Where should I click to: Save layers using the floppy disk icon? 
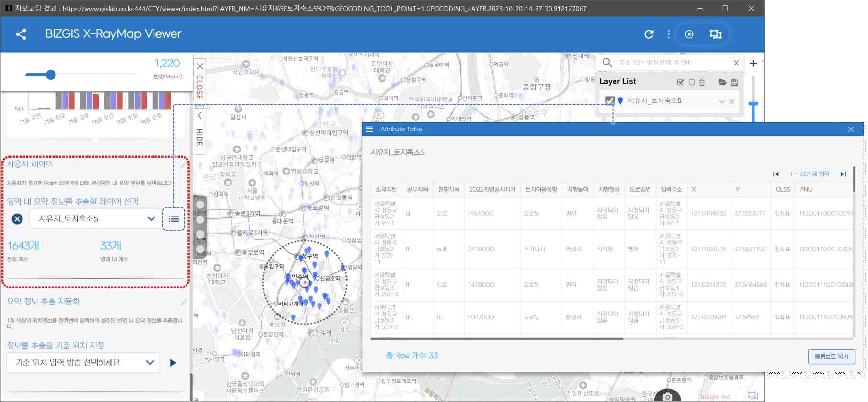click(735, 82)
